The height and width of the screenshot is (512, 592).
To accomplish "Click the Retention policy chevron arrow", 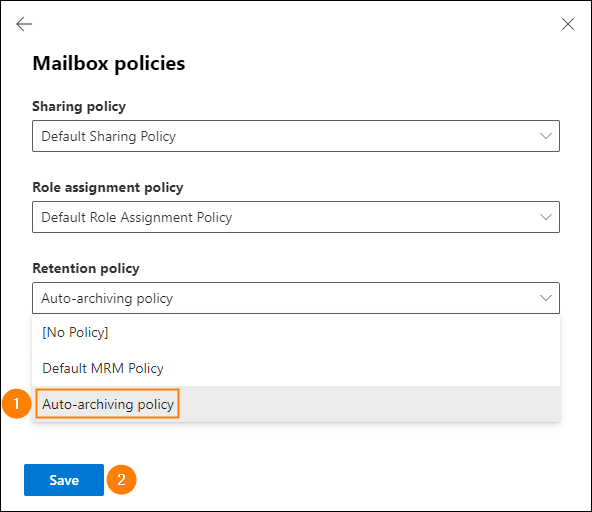I will click(546, 298).
